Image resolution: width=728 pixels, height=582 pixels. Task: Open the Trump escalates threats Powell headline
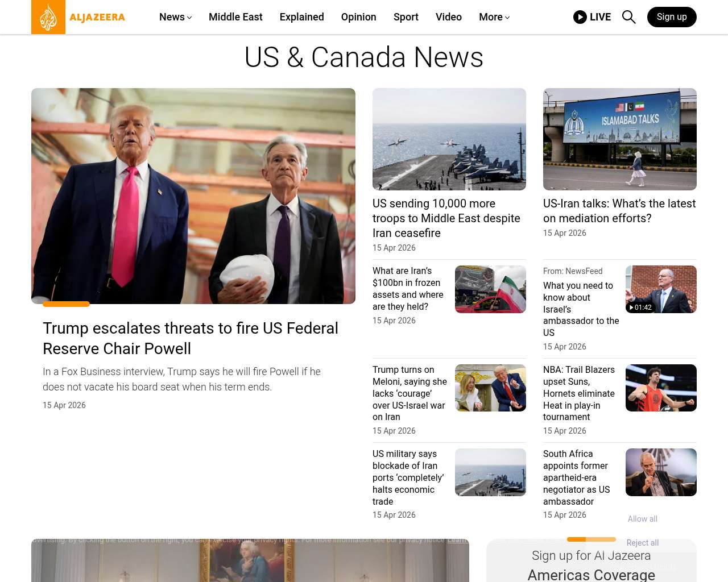click(191, 338)
